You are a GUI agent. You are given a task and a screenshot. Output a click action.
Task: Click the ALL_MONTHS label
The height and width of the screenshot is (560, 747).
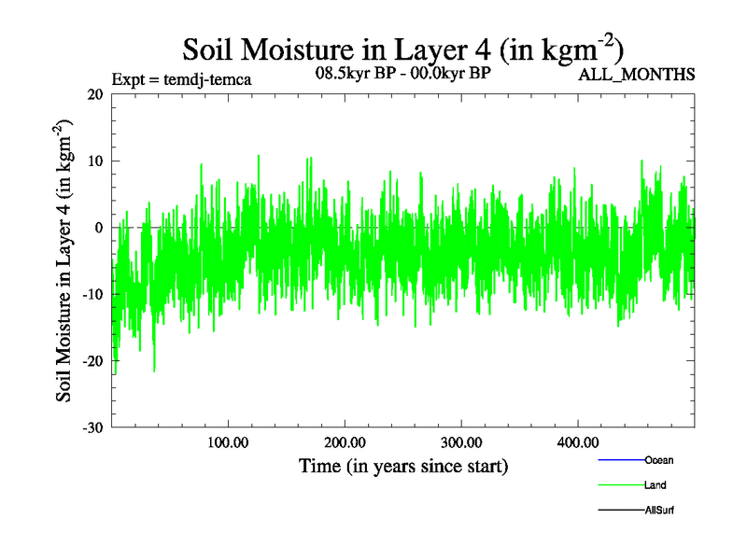point(637,76)
